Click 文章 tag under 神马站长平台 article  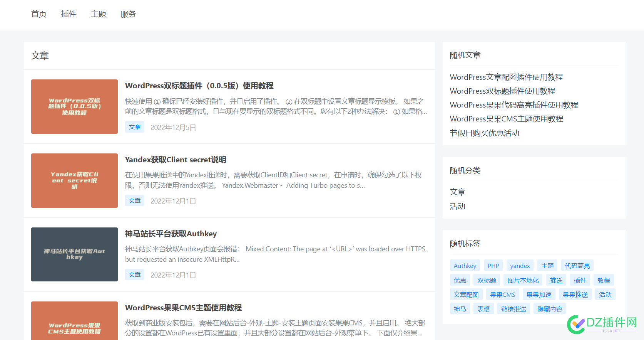pyautogui.click(x=135, y=274)
